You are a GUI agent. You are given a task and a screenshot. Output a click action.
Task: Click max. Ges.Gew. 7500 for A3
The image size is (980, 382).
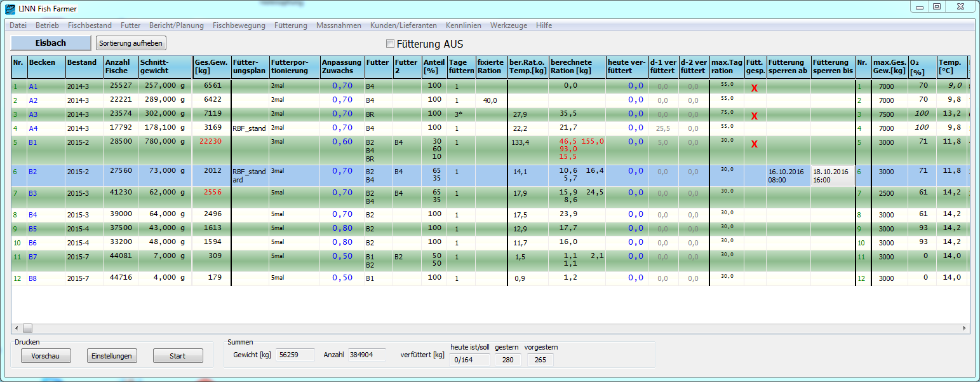click(x=885, y=114)
